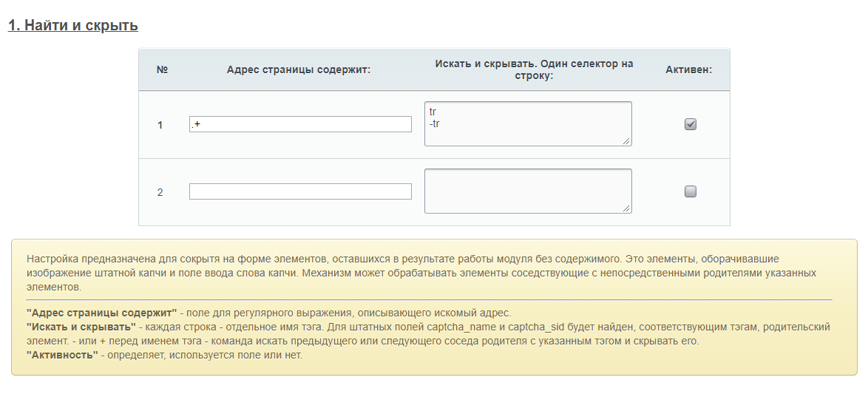
Task: Click the "№" column header
Action: point(162,69)
